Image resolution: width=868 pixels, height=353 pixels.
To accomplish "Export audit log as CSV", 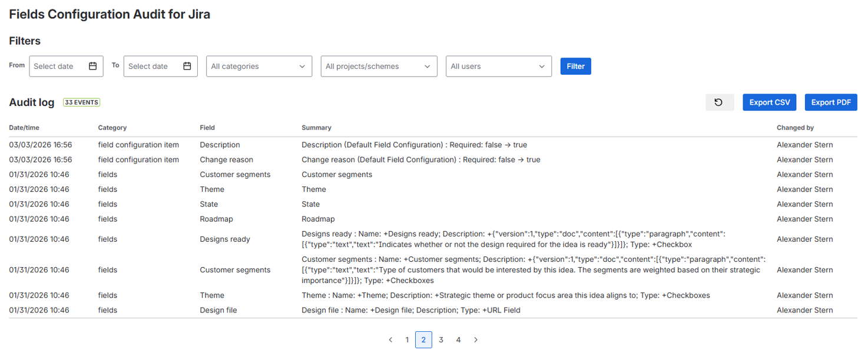I will (x=769, y=102).
